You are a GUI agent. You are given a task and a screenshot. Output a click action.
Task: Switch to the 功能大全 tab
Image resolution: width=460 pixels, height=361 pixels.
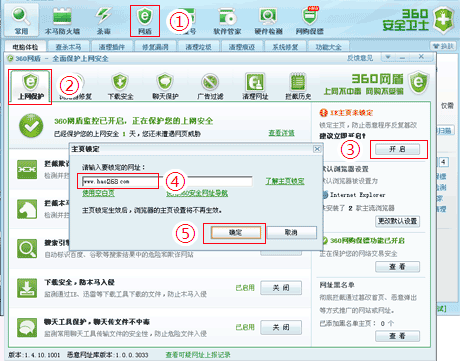(328, 47)
